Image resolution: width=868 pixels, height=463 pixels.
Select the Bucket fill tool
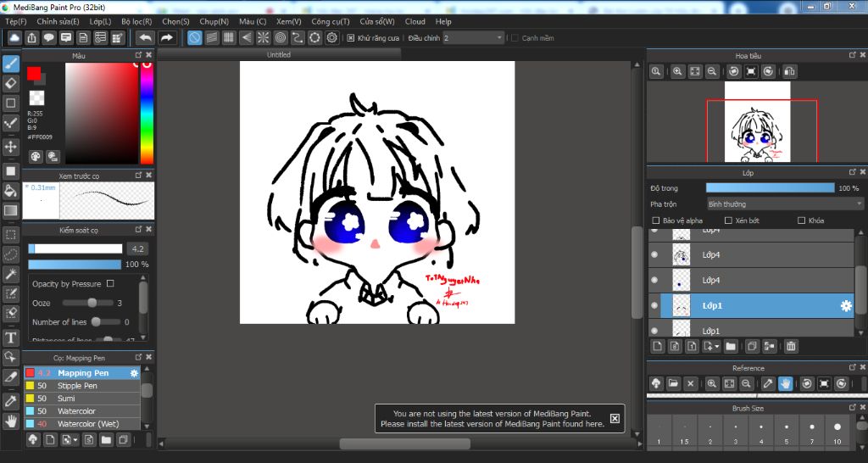click(x=10, y=191)
